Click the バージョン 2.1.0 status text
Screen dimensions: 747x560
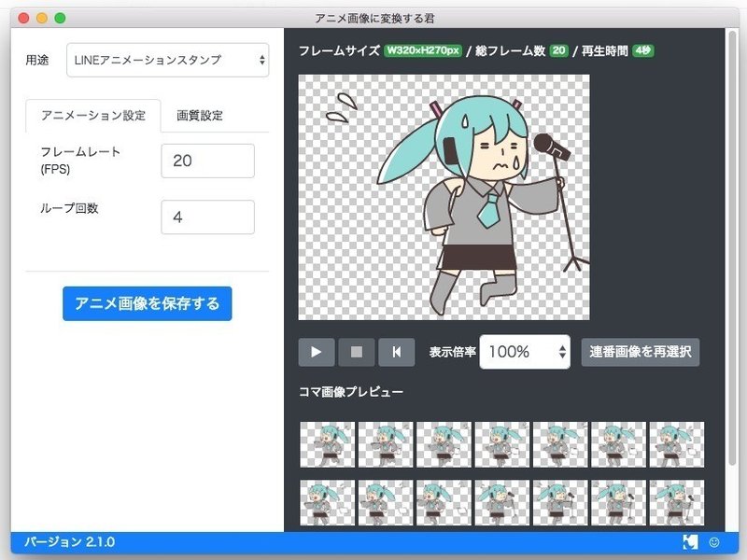point(69,542)
